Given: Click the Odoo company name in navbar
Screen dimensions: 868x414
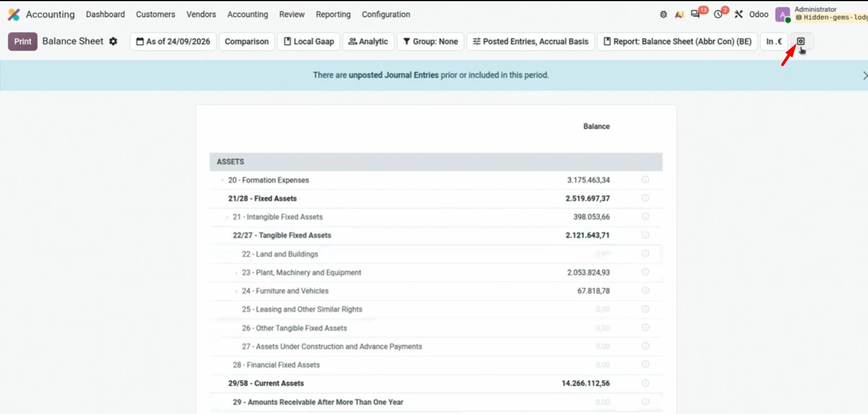Looking at the screenshot, I should (x=759, y=15).
